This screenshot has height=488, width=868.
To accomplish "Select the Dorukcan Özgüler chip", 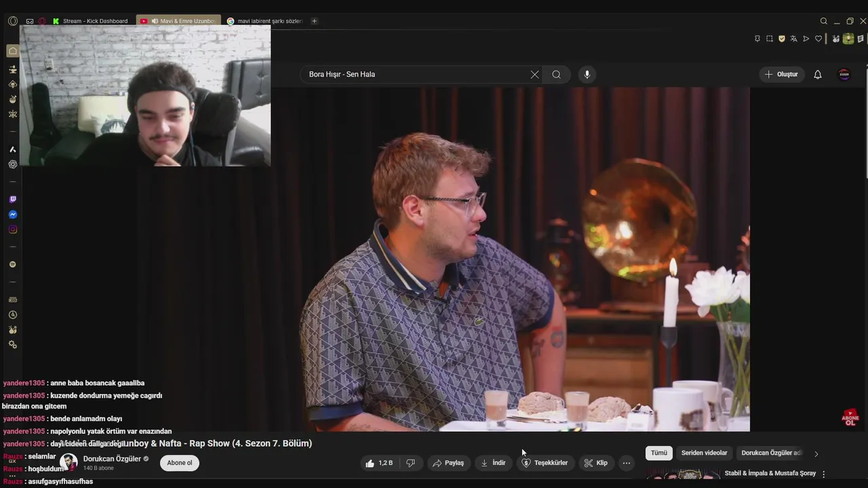I will [771, 453].
